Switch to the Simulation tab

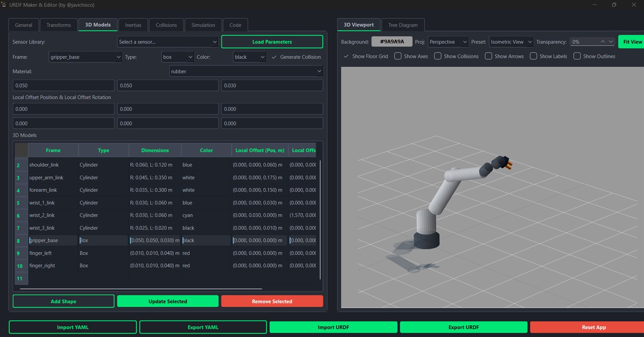click(x=203, y=25)
